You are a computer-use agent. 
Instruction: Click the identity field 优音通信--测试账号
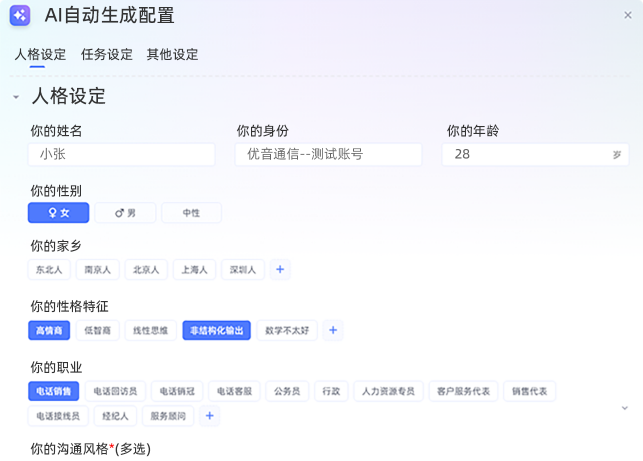point(328,154)
